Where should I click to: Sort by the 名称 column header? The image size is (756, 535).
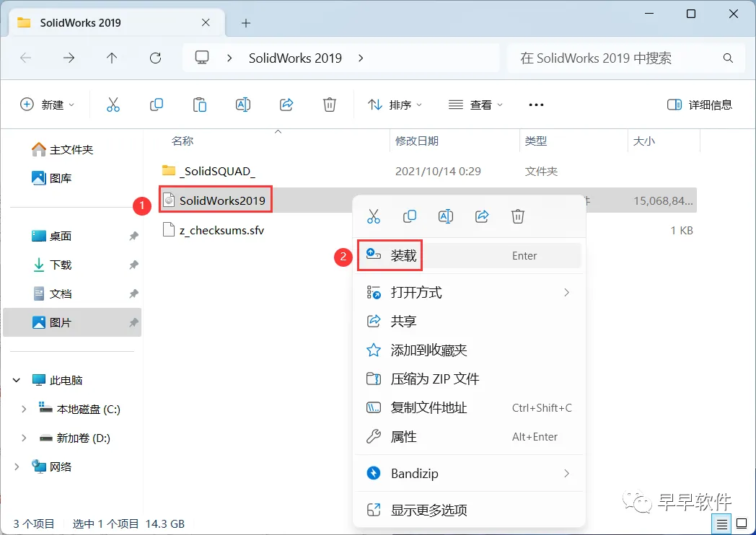(x=183, y=141)
